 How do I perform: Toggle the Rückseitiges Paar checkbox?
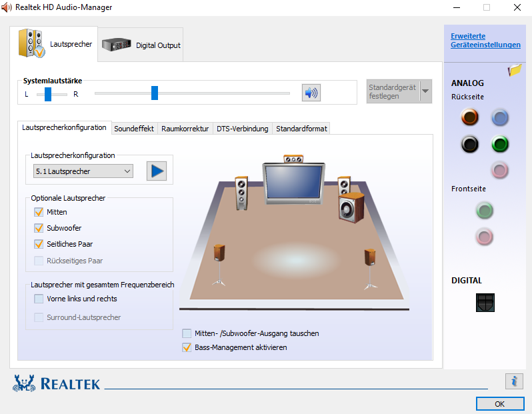pos(39,261)
